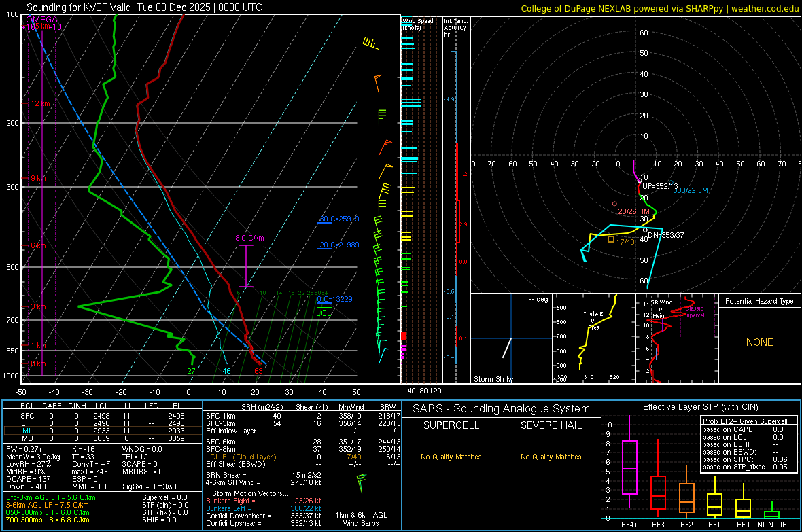Click the OMEGA label on skew-T

click(41, 20)
